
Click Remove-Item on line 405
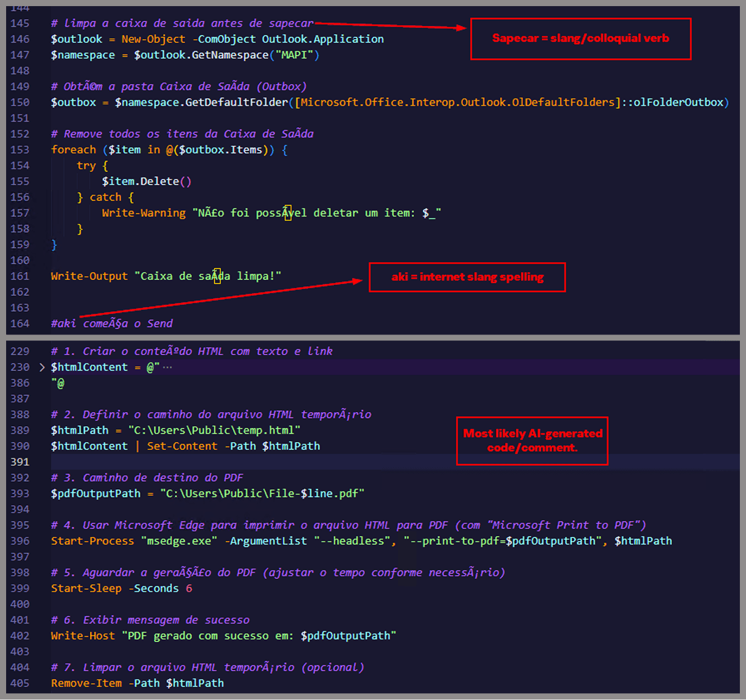pos(86,683)
